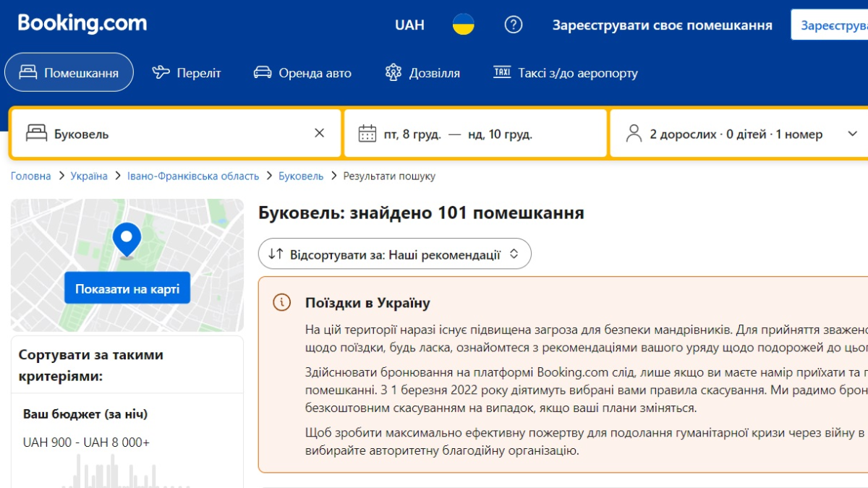Open the sort by Наші рекомендації dropdown
Screen dimensions: 868x488
pyautogui.click(x=394, y=254)
